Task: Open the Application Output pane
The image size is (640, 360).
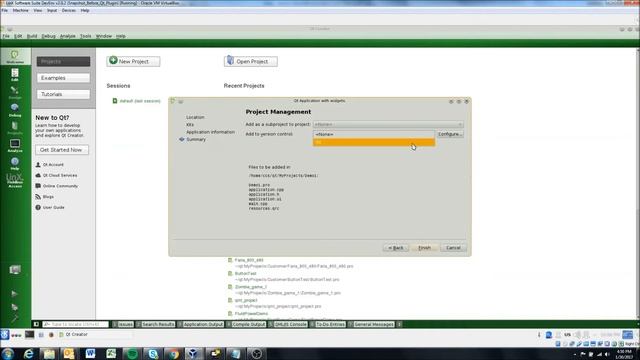Action: 200,324
